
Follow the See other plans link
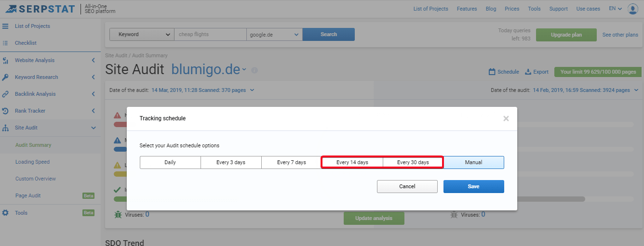tap(620, 35)
